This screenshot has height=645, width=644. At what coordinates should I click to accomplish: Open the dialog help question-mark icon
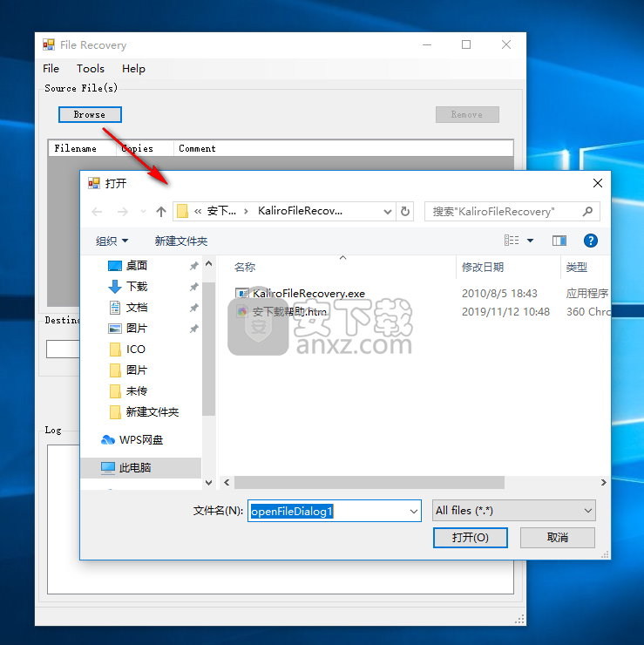click(x=591, y=241)
